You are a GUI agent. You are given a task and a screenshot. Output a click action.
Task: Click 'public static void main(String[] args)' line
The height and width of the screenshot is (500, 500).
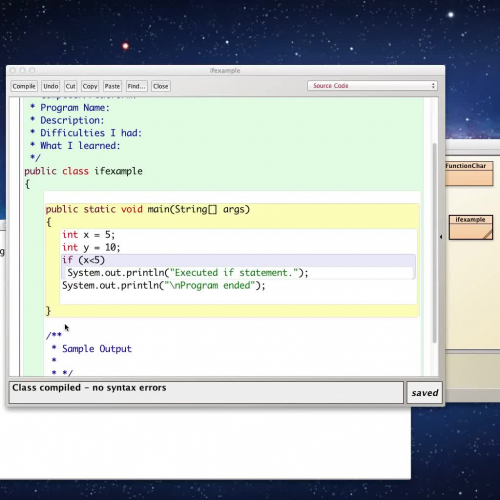[148, 209]
